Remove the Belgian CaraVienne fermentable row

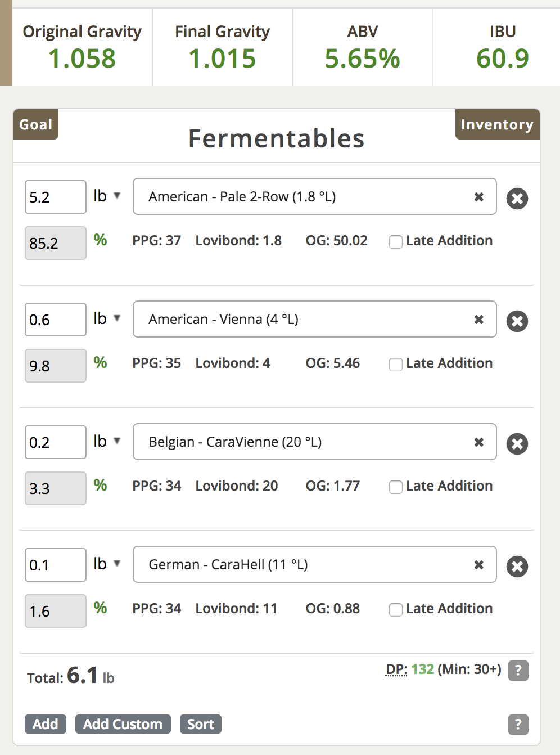517,444
